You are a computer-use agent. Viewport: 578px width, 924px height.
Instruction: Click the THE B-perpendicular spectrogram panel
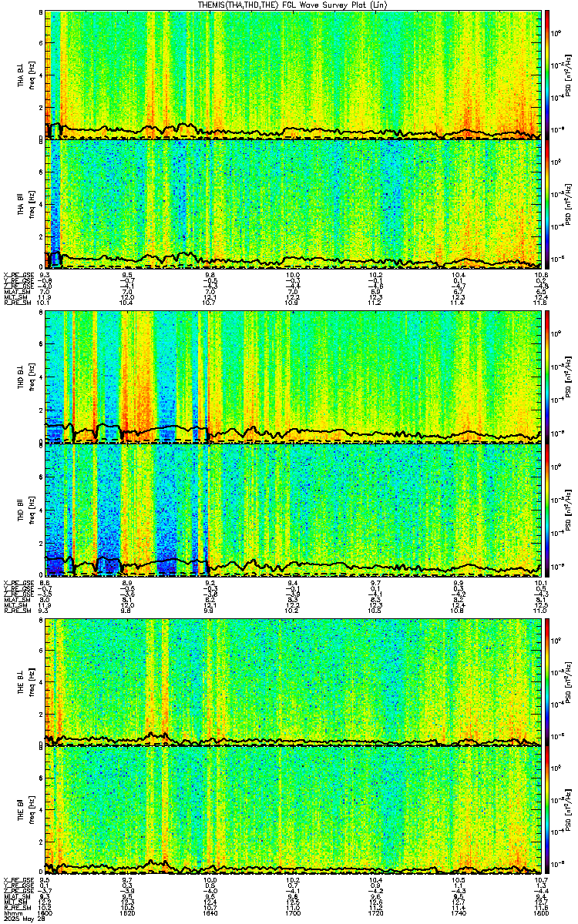click(x=293, y=682)
